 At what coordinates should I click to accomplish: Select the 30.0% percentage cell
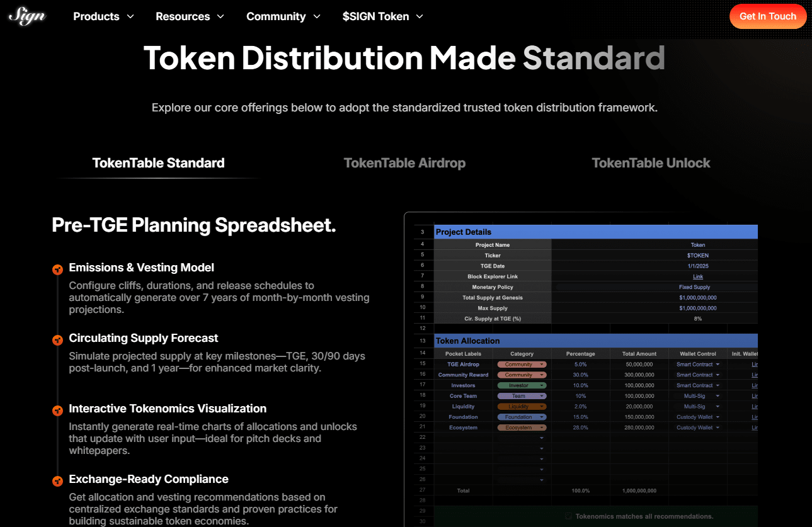tap(580, 375)
